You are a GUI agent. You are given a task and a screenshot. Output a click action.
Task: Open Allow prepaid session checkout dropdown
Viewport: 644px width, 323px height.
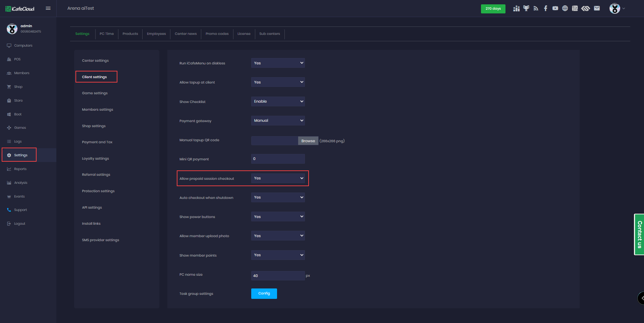(278, 178)
